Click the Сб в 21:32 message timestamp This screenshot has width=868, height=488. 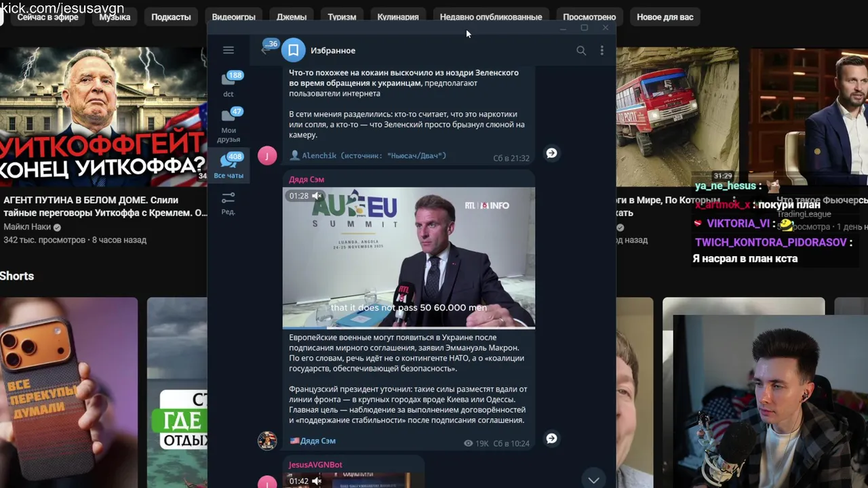[511, 158]
